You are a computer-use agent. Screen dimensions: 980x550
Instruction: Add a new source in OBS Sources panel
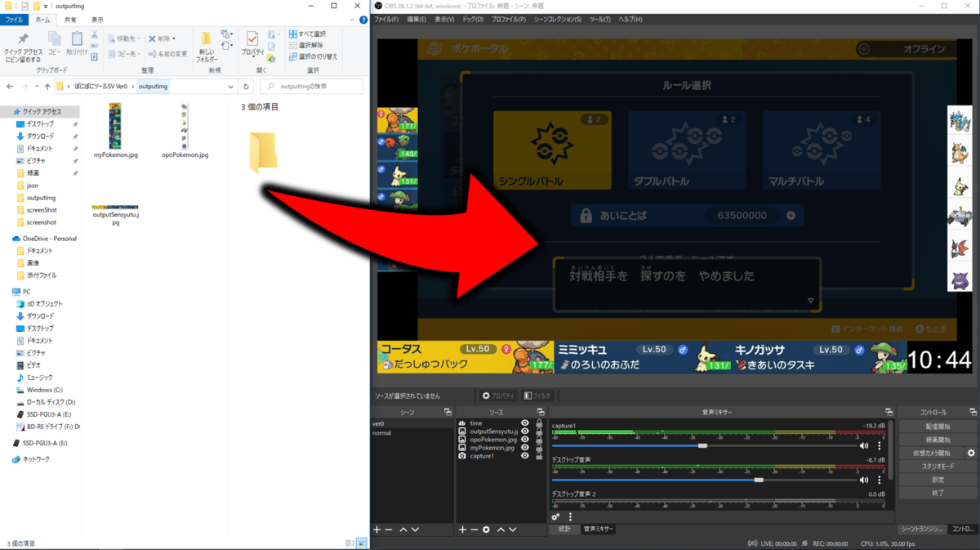[x=462, y=530]
